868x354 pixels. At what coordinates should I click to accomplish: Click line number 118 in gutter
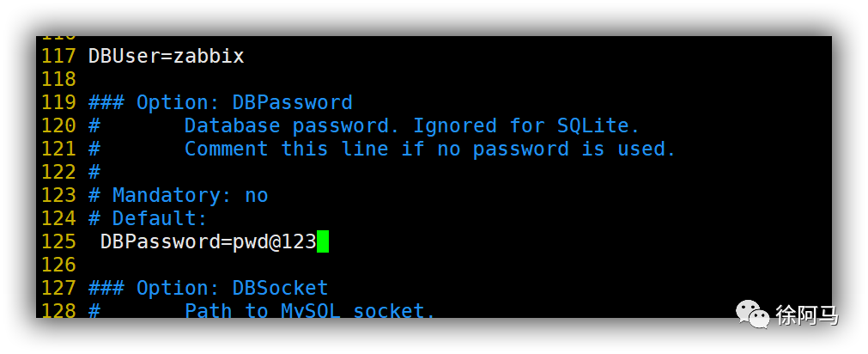58,80
